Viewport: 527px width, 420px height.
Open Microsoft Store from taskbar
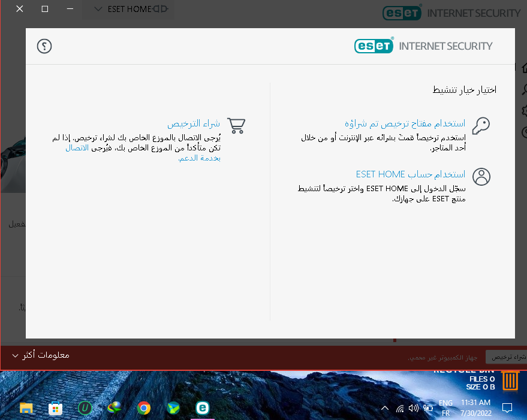(x=55, y=408)
